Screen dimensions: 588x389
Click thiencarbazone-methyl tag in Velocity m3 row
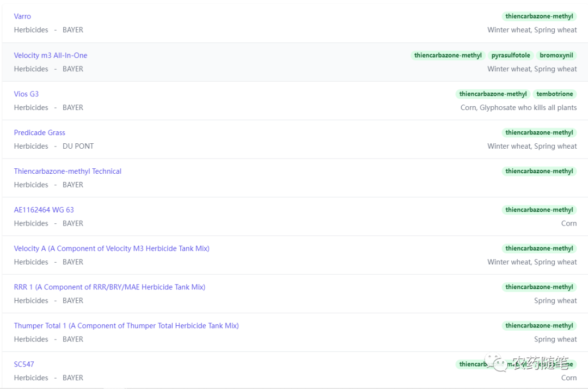[x=448, y=55]
